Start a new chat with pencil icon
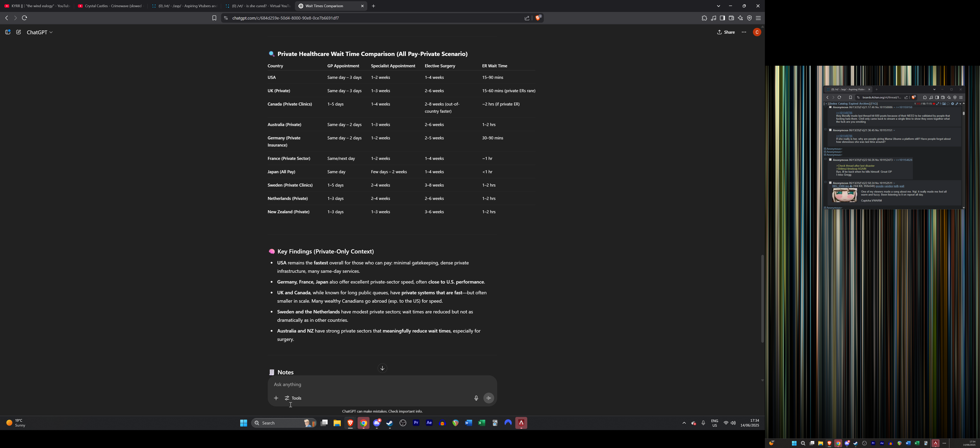Image resolution: width=980 pixels, height=448 pixels. pos(19,32)
